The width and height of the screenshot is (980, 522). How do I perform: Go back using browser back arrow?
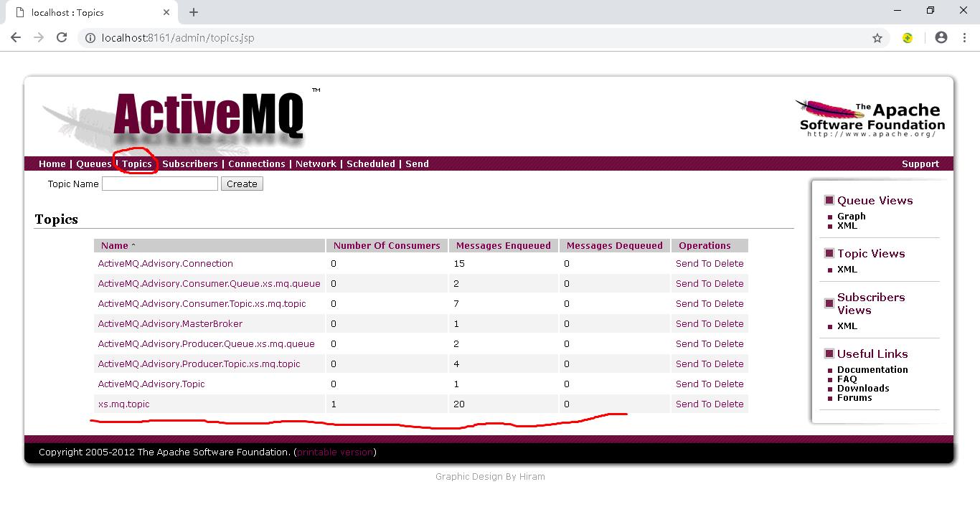[16, 37]
